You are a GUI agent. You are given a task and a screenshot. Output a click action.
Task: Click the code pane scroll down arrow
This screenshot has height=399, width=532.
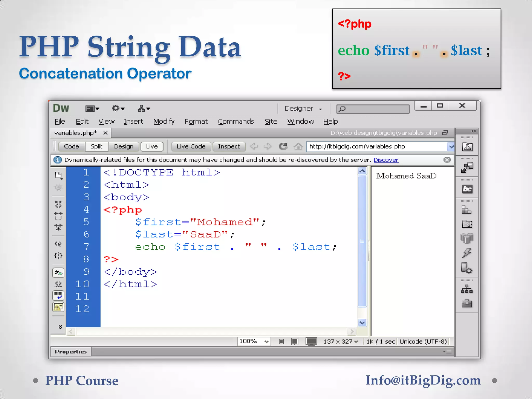[x=362, y=323]
